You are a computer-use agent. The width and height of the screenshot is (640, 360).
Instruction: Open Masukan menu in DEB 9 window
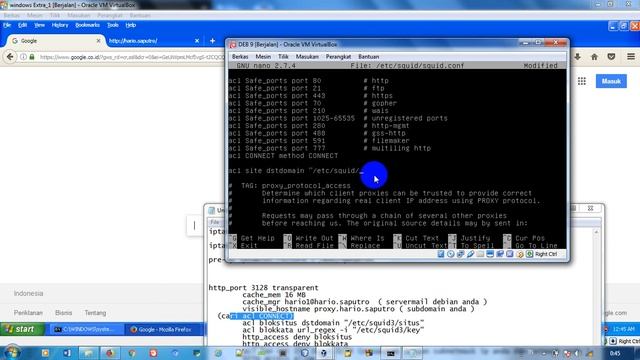click(x=307, y=57)
